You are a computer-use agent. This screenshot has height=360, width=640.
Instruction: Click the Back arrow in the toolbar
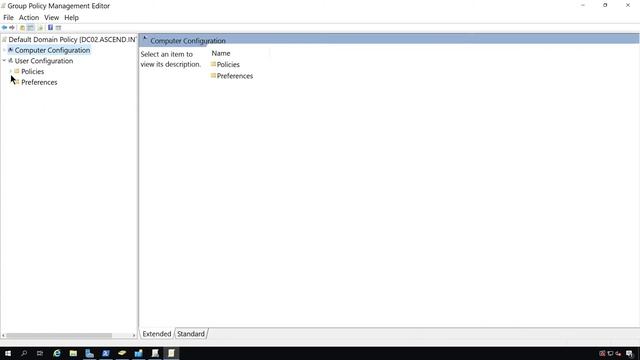click(4, 28)
